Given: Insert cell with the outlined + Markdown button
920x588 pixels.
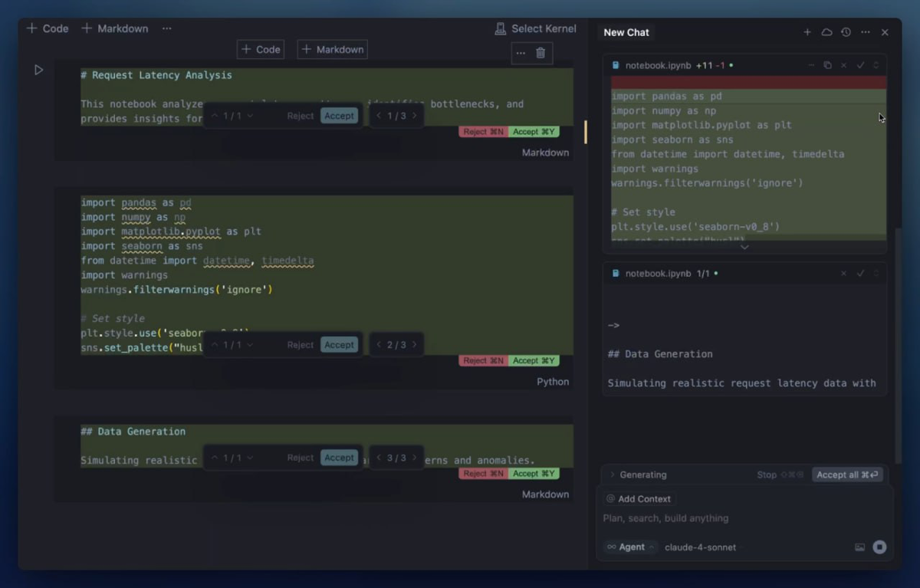Looking at the screenshot, I should click(332, 49).
